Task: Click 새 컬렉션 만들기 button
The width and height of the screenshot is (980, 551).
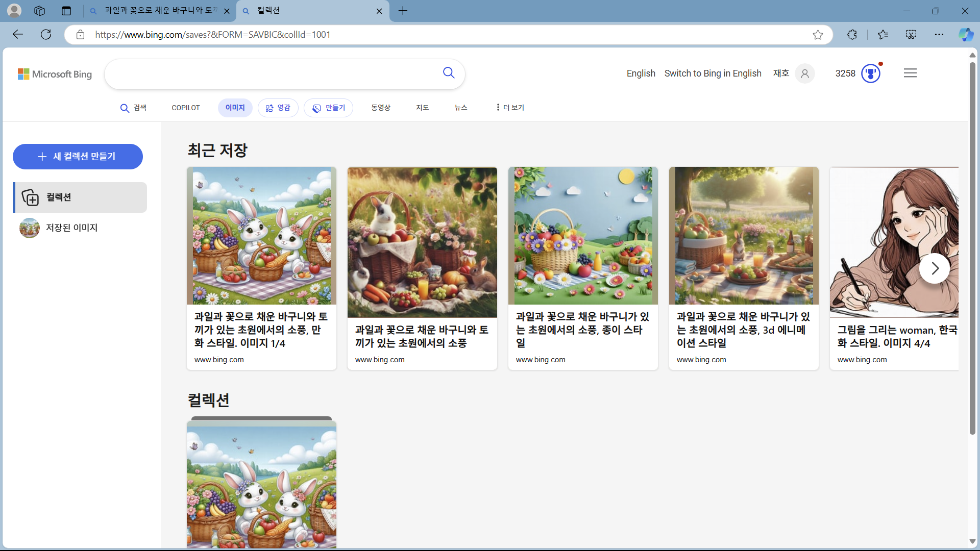Action: [78, 157]
